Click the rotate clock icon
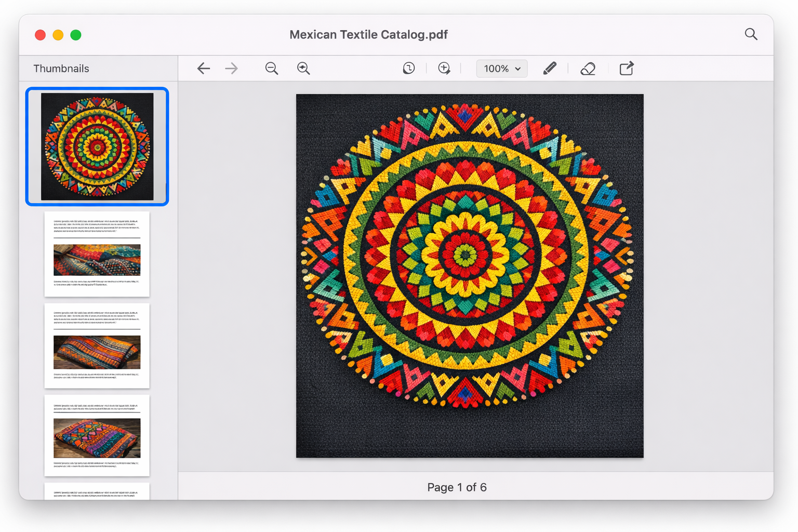Viewport: 798px width, 532px height. 409,69
